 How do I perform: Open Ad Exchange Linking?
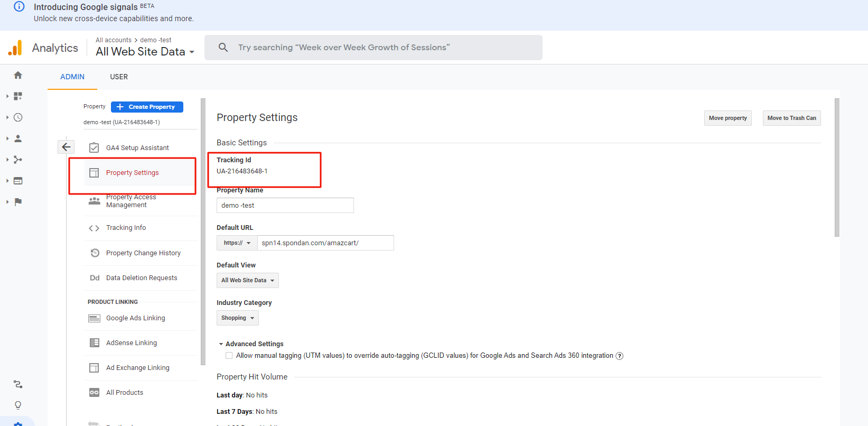pyautogui.click(x=141, y=368)
